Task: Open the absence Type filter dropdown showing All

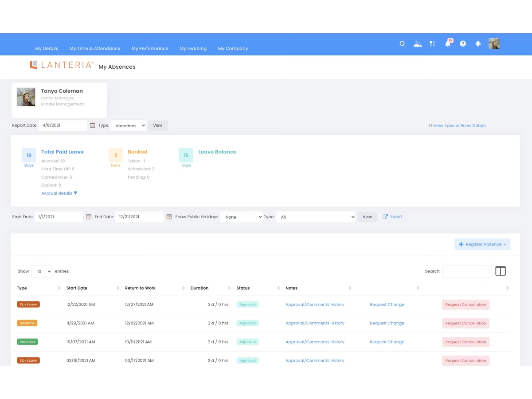Action: point(316,217)
